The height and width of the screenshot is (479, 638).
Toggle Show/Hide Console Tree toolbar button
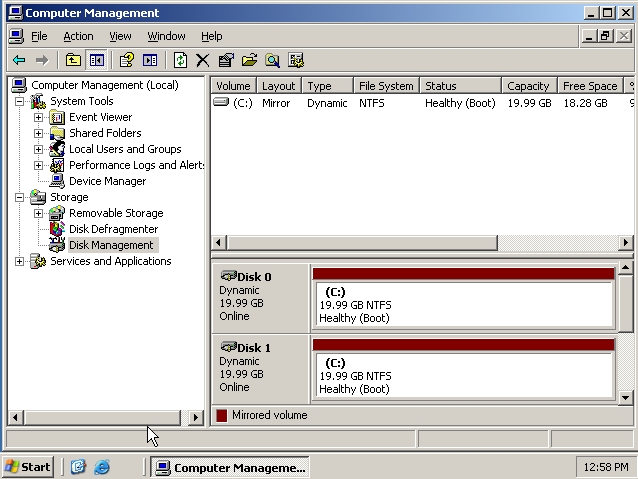click(96, 60)
